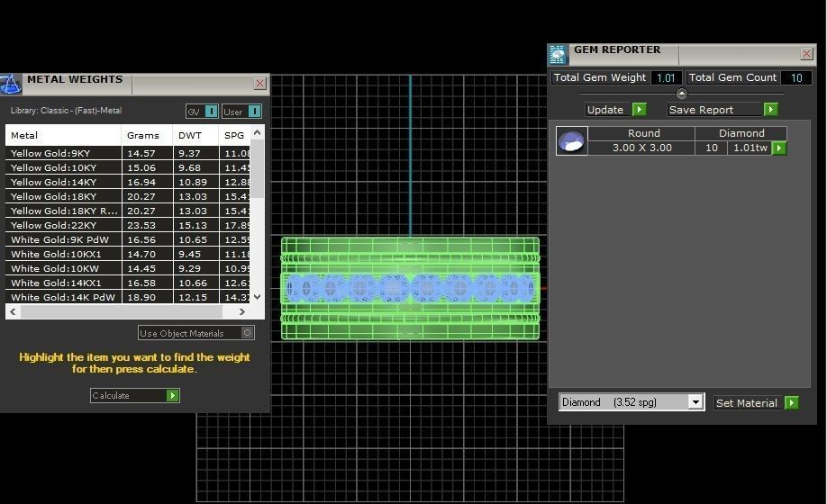Toggle the User library switch

click(x=241, y=112)
